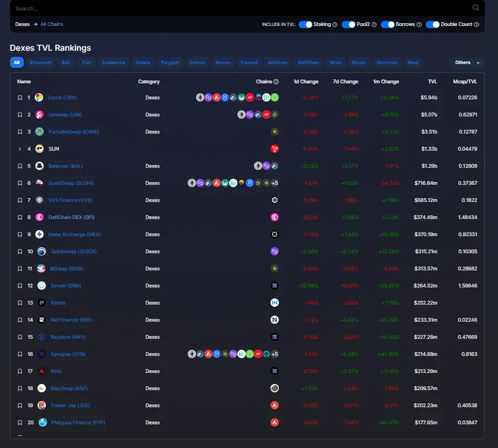Open the KlaySwap (KSP) link

[x=69, y=388]
